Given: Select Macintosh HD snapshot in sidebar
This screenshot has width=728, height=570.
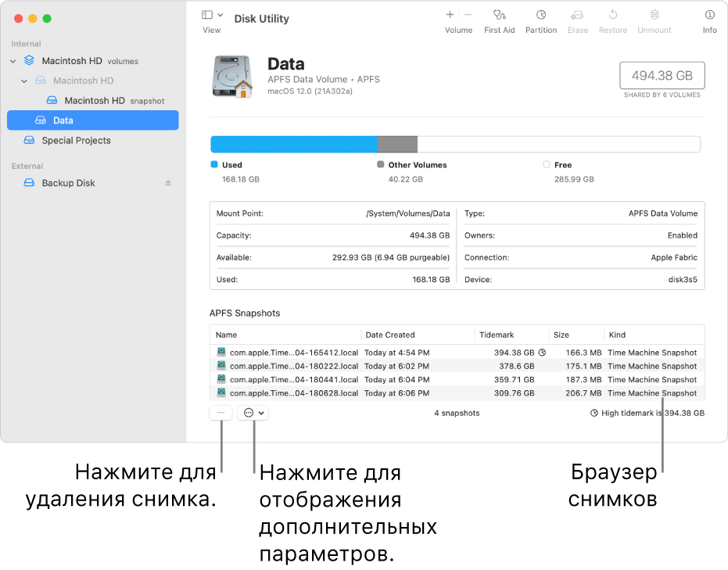Looking at the screenshot, I should coord(93,100).
